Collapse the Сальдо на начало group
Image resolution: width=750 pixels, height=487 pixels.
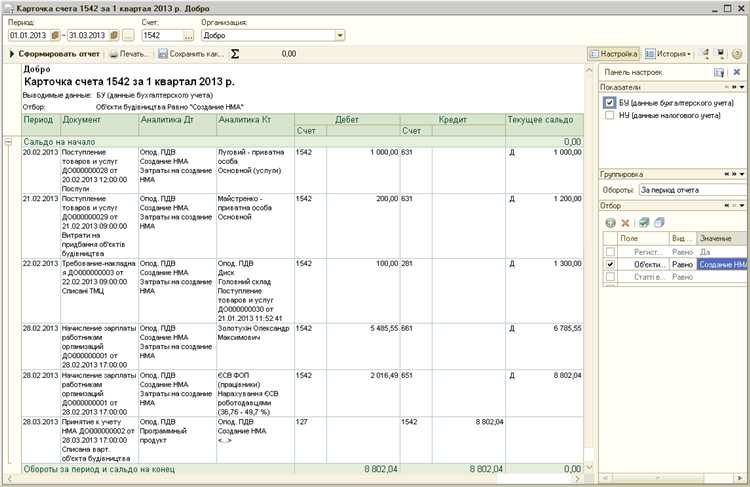click(9, 142)
